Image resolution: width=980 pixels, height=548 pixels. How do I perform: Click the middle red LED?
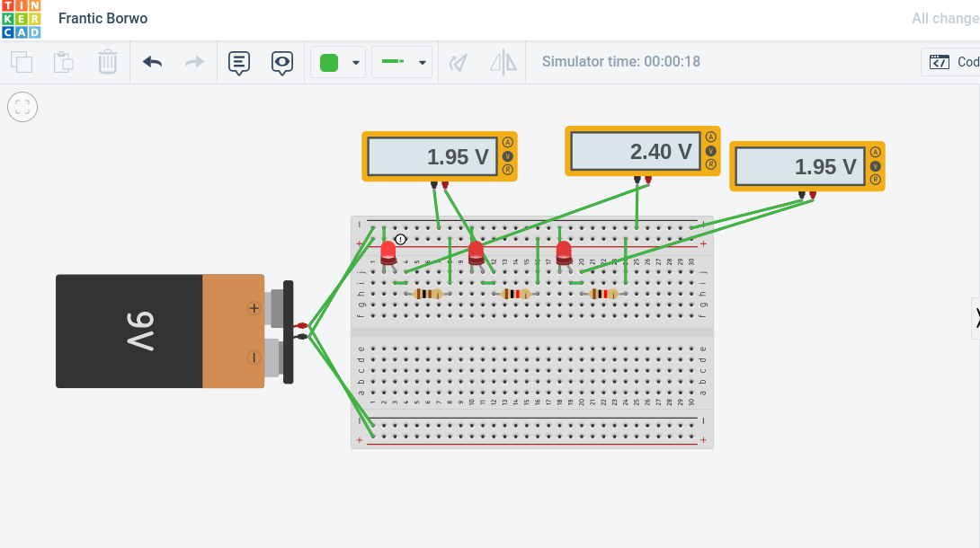476,252
